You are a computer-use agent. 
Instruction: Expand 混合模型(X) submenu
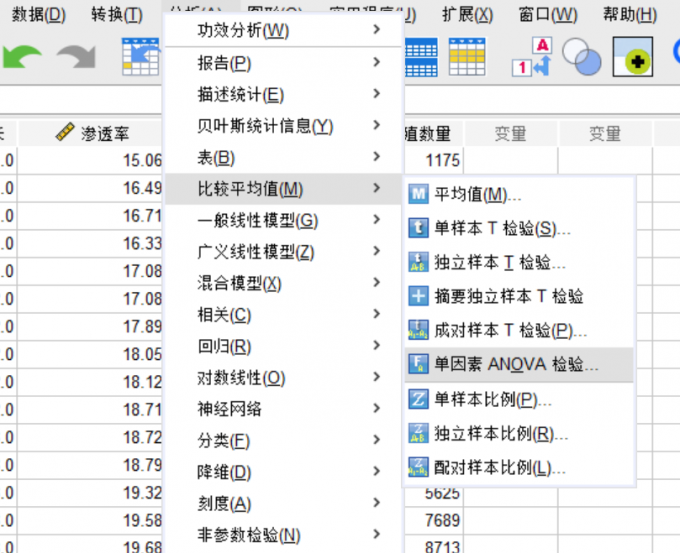point(283,283)
